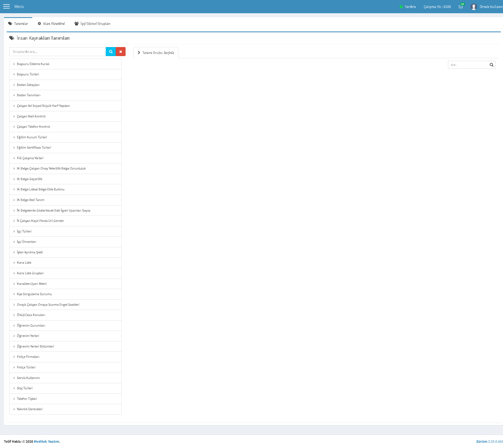The height and width of the screenshot is (448, 503).
Task: Select the Tanımlar tab
Action: pyautogui.click(x=18, y=24)
